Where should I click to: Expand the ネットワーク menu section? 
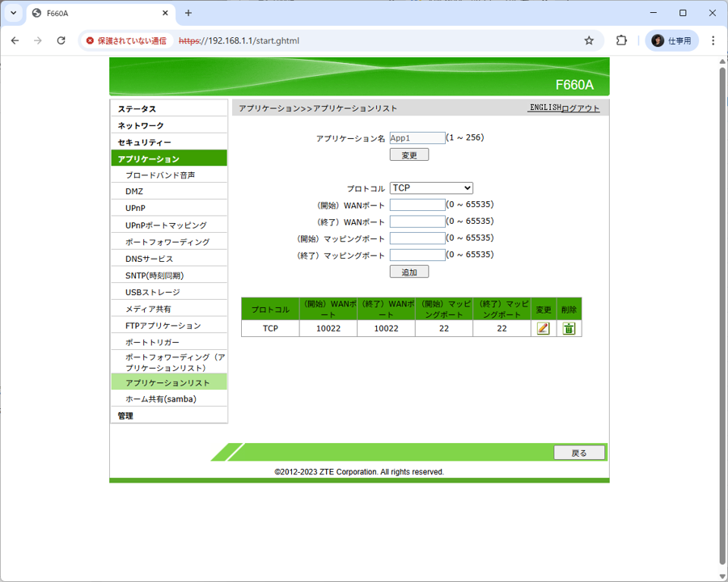[141, 125]
